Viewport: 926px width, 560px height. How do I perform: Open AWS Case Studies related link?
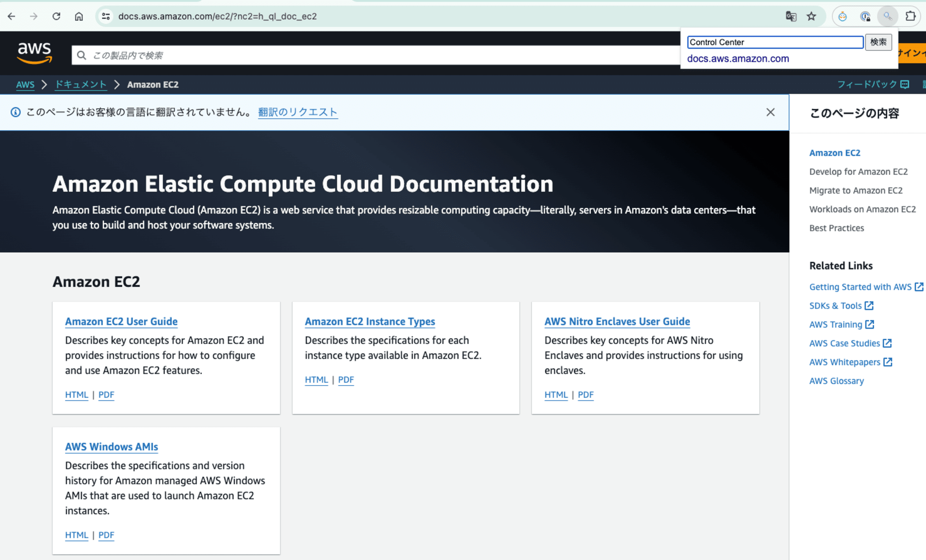pyautogui.click(x=845, y=343)
